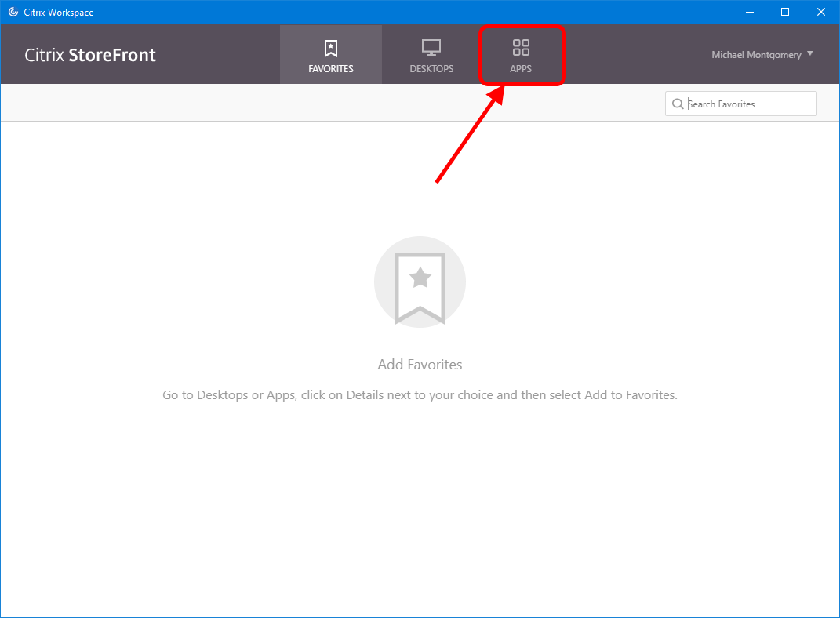Click the search magnifier icon
Screen dimensions: 840x618
pos(678,104)
